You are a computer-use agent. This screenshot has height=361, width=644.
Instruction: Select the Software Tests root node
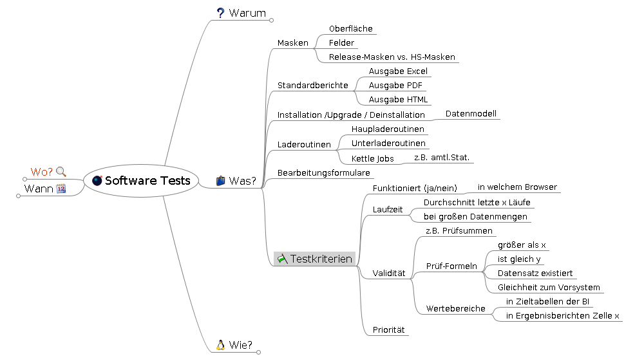point(147,181)
